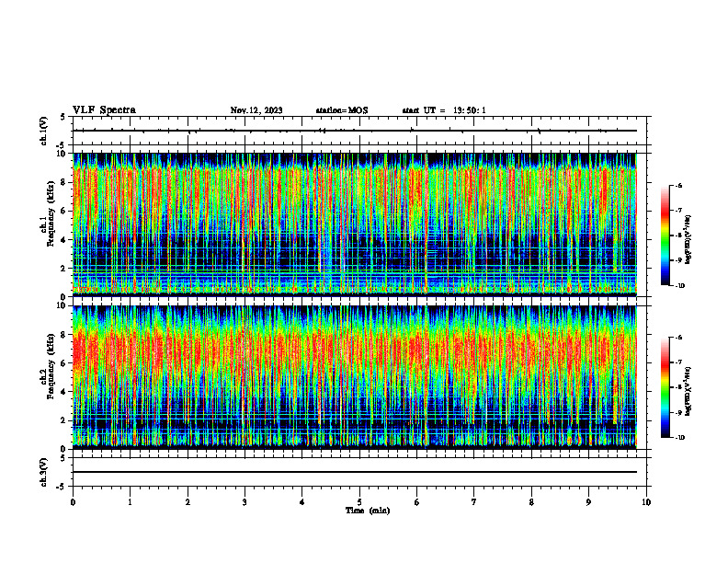Viewport: 728px width, 563px height.
Task: Click the ch.3 flat voltage trace
Action: click(355, 472)
